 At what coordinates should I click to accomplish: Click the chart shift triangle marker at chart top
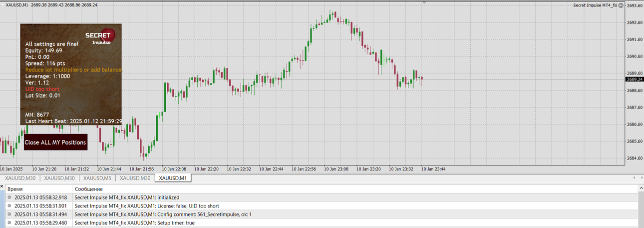click(424, 2)
